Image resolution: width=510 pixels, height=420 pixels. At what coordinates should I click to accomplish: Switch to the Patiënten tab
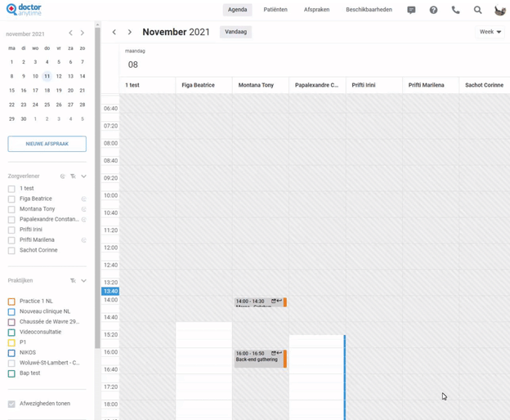pyautogui.click(x=275, y=10)
